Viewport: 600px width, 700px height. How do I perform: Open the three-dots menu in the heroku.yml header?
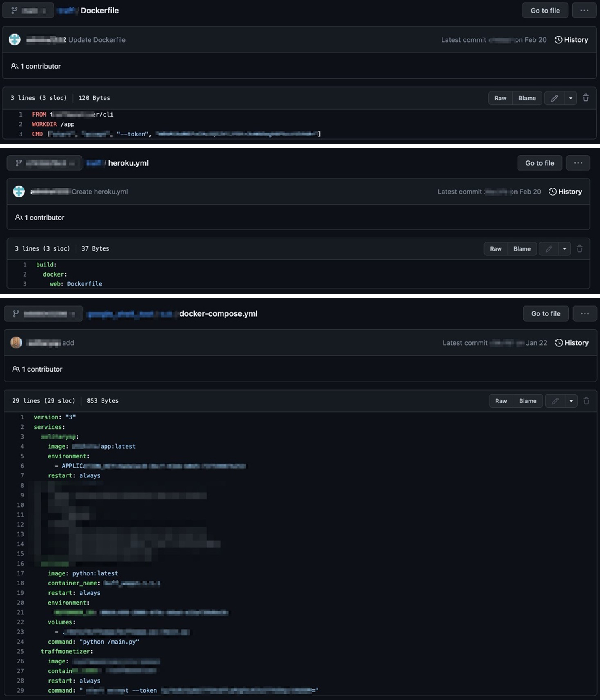point(578,163)
